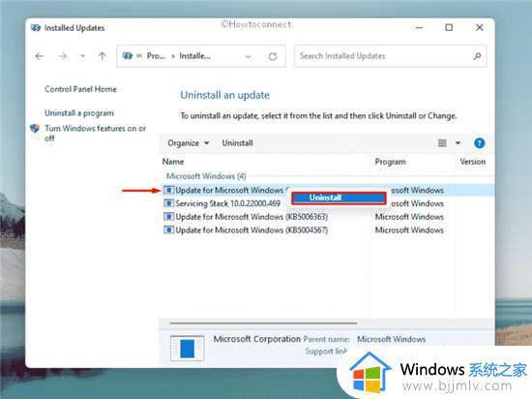
Task: Choose Uninstall from the context menu
Action: (x=339, y=198)
